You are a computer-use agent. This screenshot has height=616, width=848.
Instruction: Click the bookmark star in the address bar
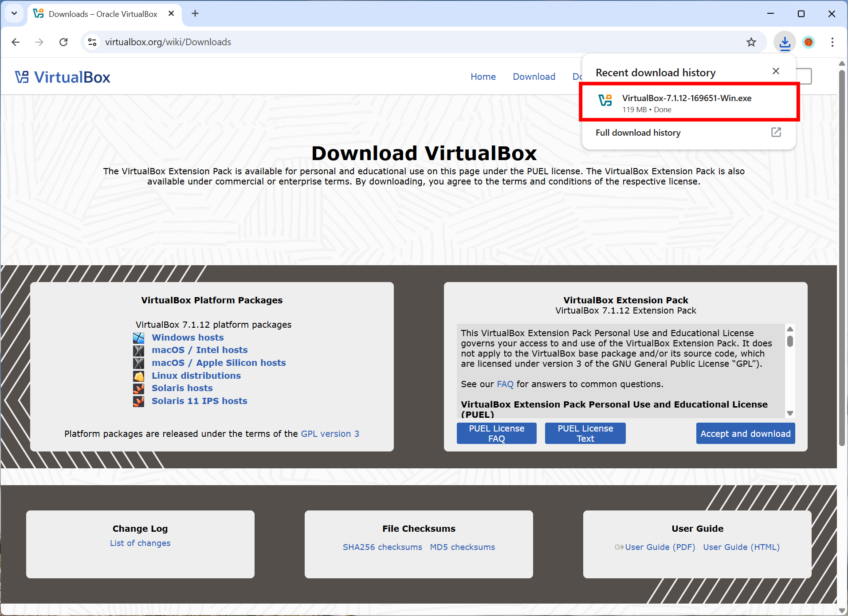click(x=752, y=42)
